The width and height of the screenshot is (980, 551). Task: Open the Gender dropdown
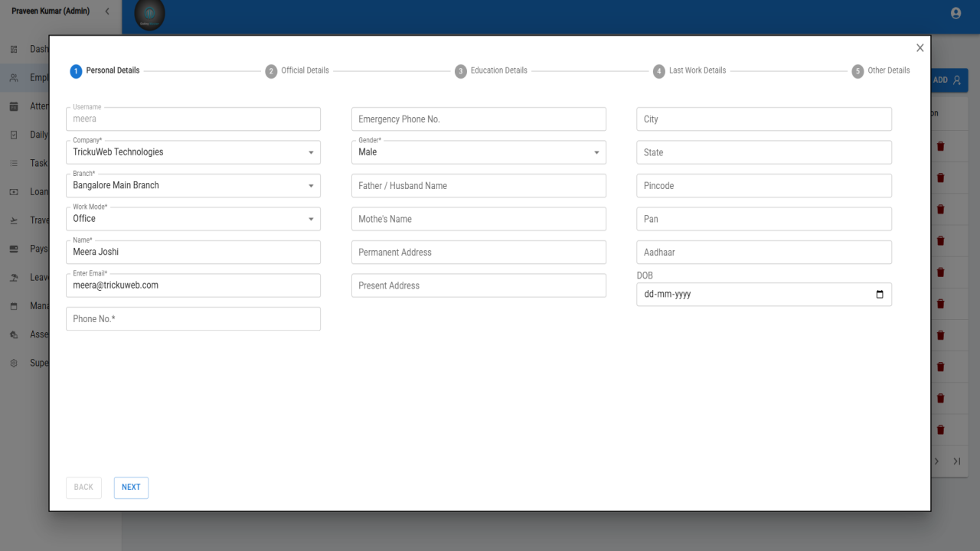[x=479, y=152]
